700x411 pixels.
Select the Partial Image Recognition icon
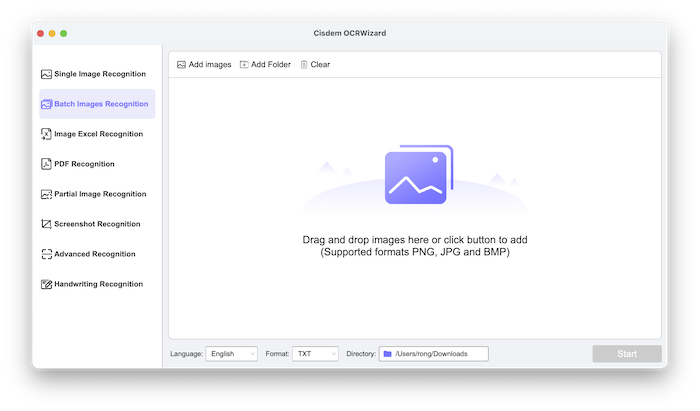tap(46, 194)
